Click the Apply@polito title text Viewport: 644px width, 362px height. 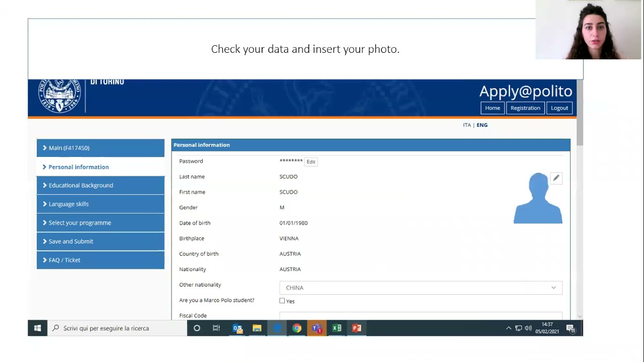tap(526, 91)
